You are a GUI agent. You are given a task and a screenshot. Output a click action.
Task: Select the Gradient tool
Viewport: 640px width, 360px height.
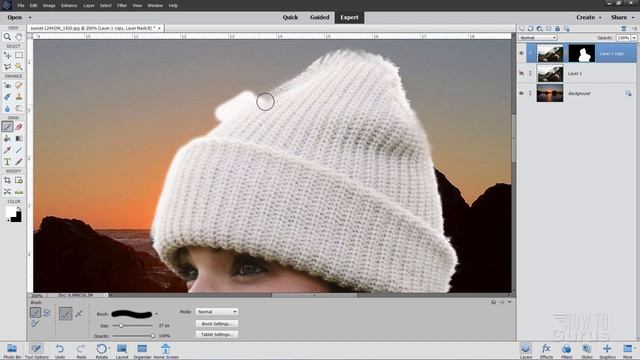[x=19, y=139]
